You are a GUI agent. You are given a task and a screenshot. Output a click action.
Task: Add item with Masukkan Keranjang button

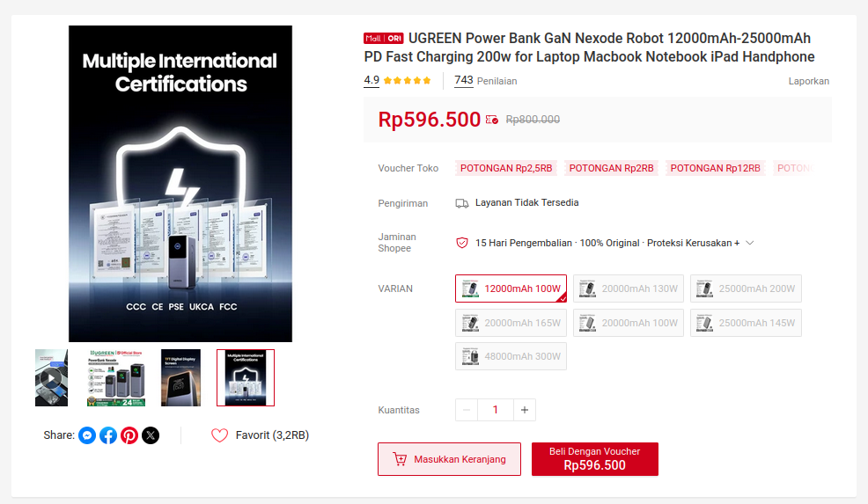(x=449, y=459)
